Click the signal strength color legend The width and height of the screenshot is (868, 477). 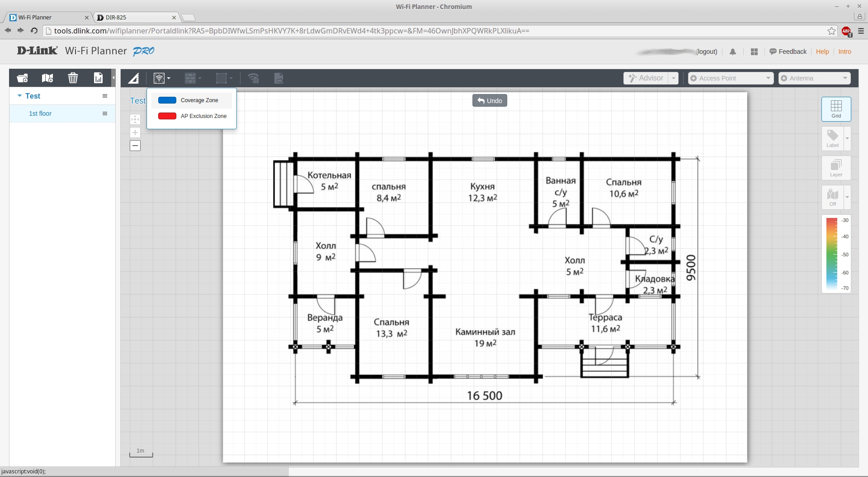pyautogui.click(x=832, y=254)
